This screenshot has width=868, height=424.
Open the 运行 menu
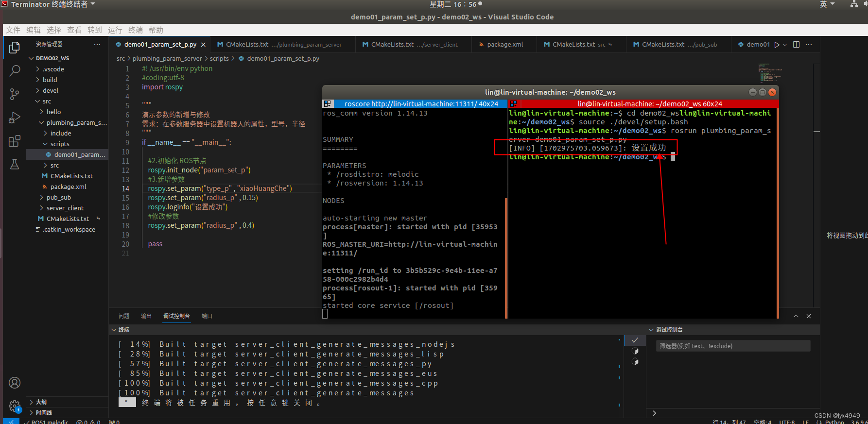tap(115, 30)
